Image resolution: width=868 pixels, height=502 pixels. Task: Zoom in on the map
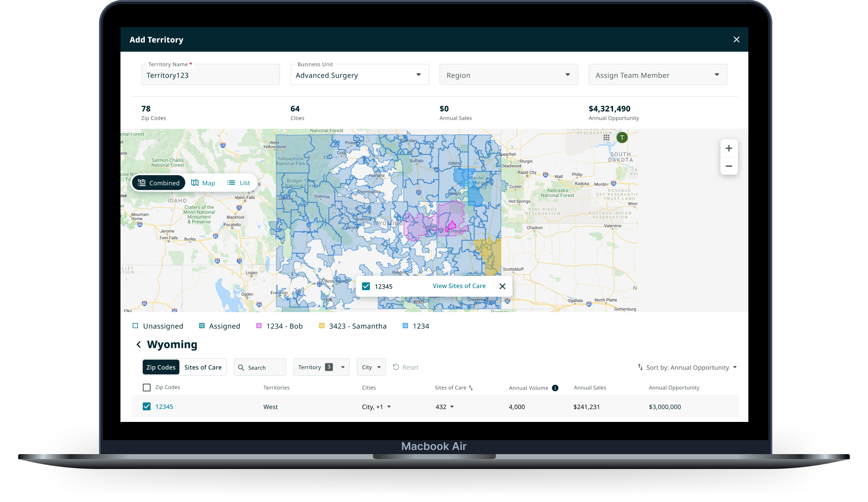729,149
